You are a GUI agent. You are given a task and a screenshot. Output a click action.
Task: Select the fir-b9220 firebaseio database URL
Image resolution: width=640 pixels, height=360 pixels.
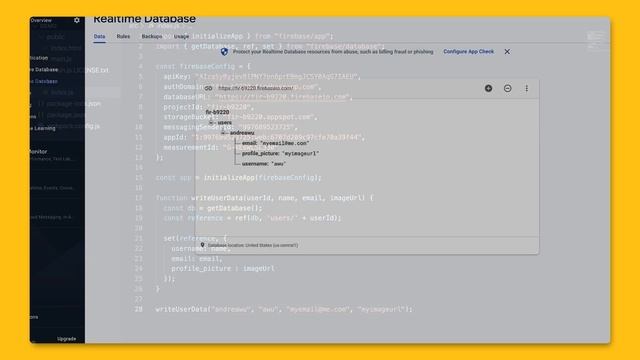click(x=256, y=88)
